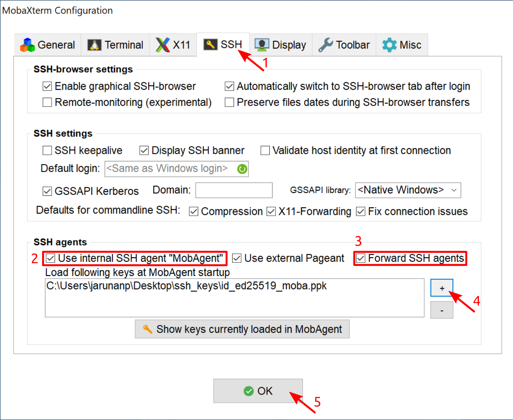Select the Display monitor icon

261,44
